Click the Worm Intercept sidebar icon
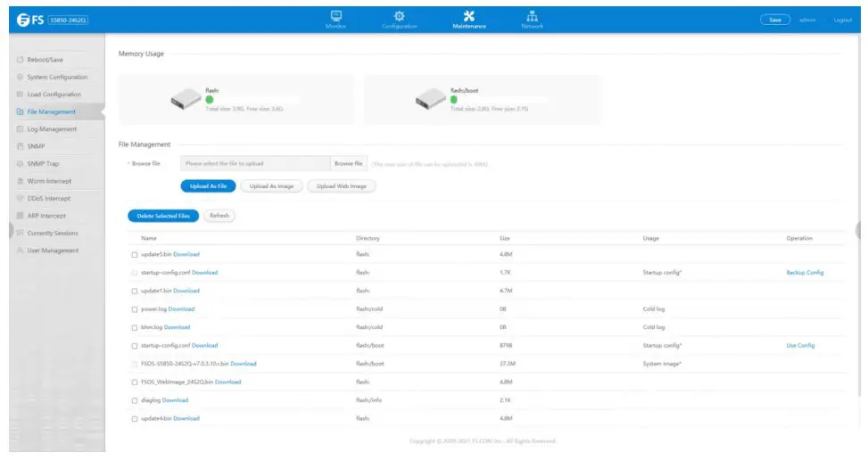The image size is (868, 461). (20, 181)
